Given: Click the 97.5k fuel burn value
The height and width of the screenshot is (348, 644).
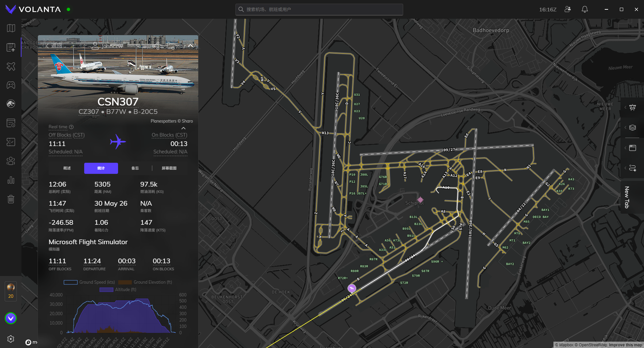Looking at the screenshot, I should tap(149, 184).
